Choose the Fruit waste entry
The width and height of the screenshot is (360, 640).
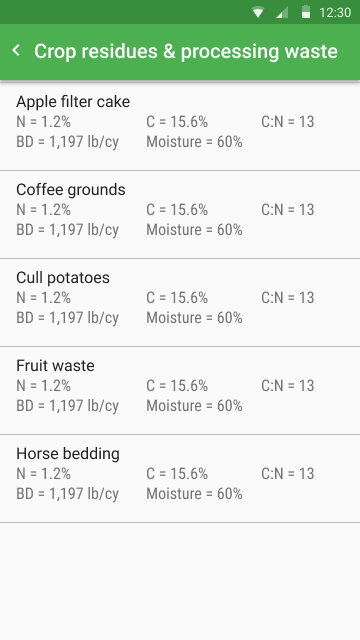tap(180, 391)
